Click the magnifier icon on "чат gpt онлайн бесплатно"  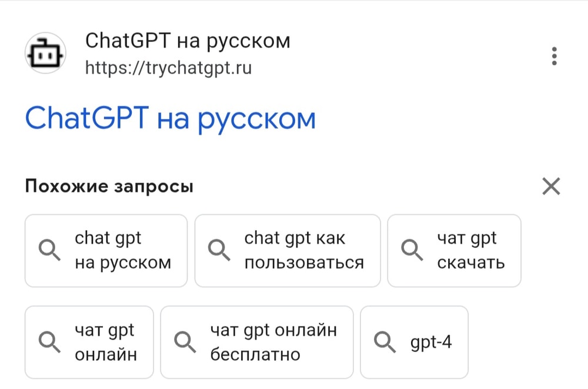(186, 341)
